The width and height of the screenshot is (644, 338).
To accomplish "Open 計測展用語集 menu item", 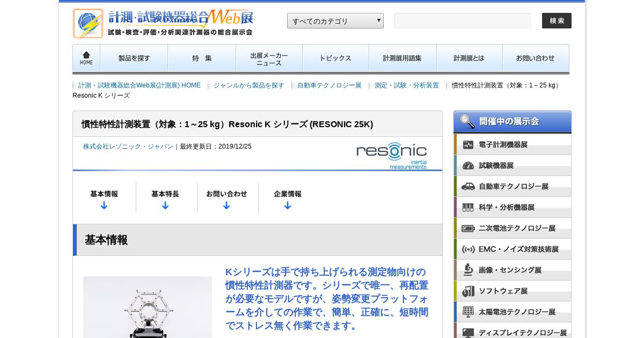I will pos(403,58).
